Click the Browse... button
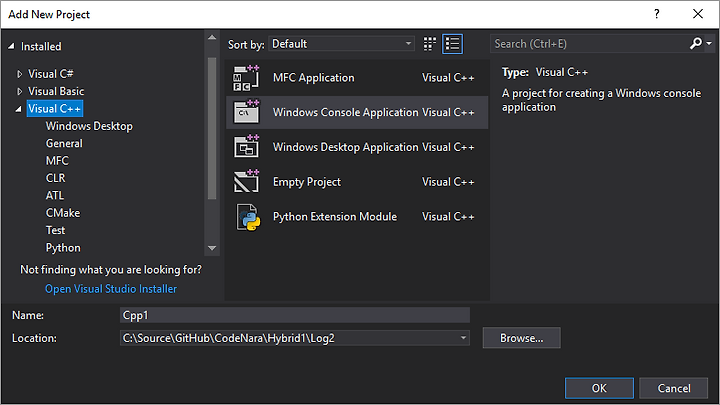Viewport: 720px width, 405px height. pos(522,338)
